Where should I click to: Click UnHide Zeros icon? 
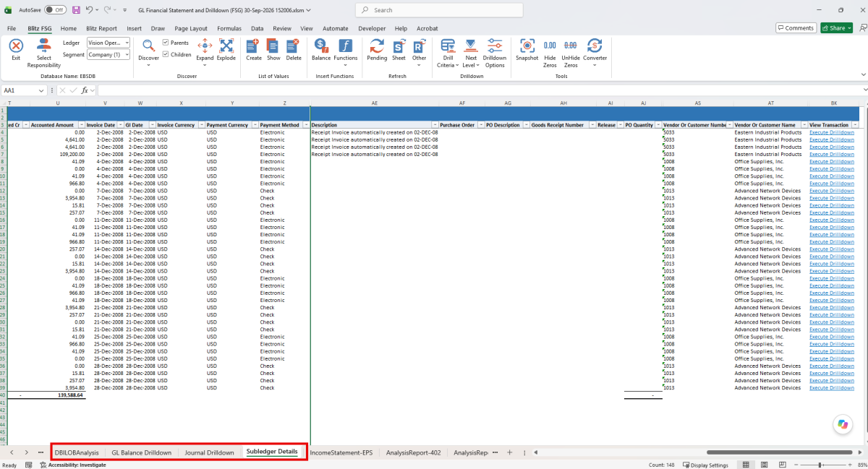[571, 46]
